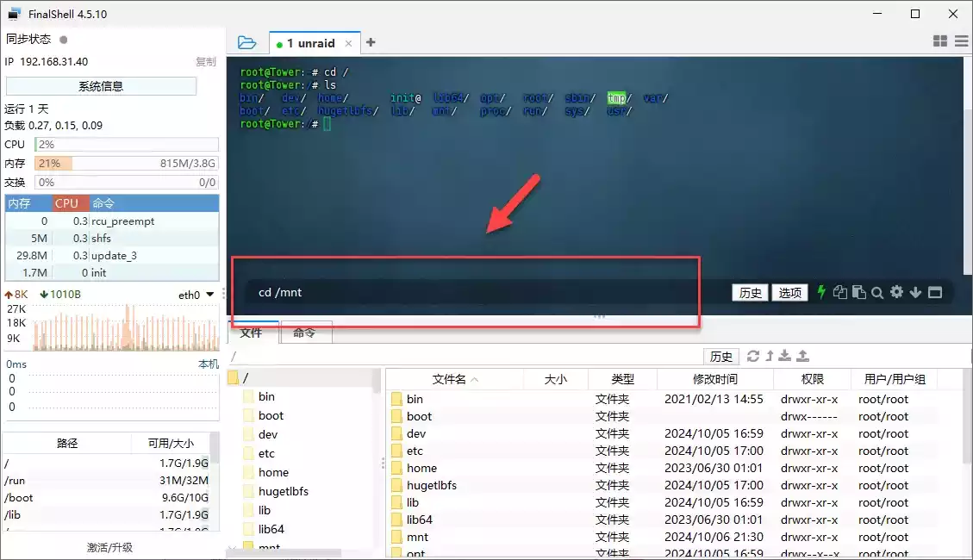The image size is (973, 560).
Task: Click the directory tree horizontal scrollbar
Action: tap(284, 552)
